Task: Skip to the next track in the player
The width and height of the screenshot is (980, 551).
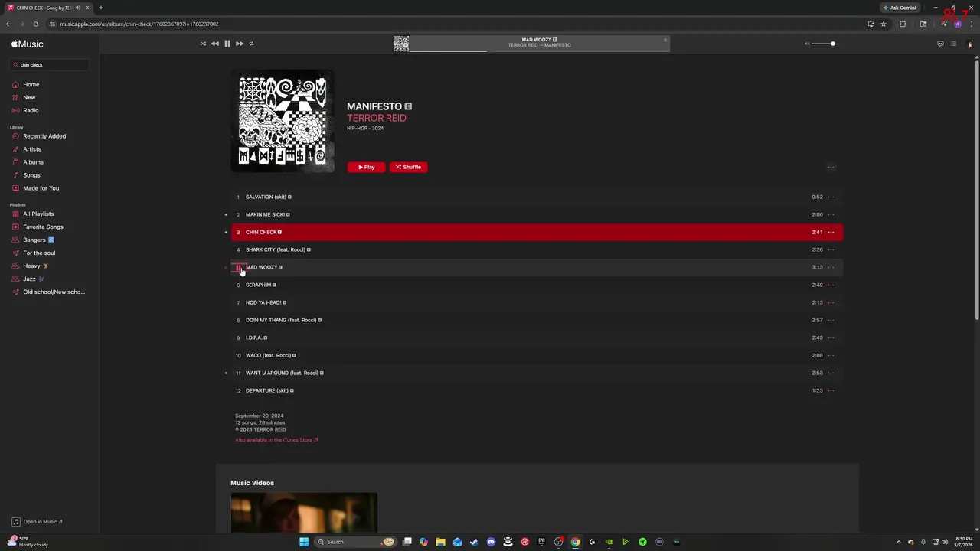Action: click(x=240, y=44)
